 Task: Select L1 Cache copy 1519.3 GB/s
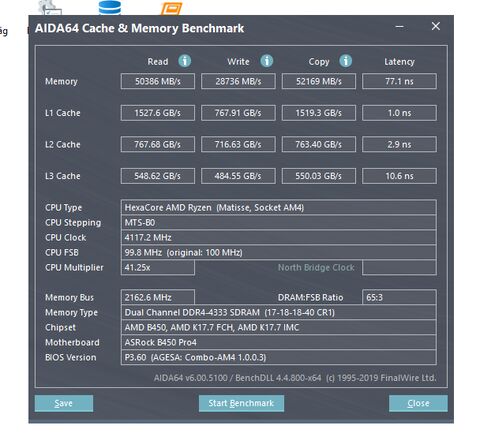[x=319, y=113]
